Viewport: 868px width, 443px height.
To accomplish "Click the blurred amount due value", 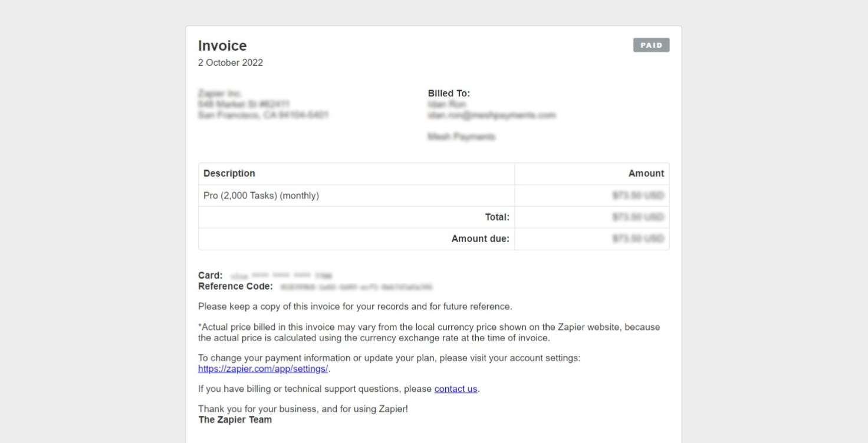I will tap(638, 239).
